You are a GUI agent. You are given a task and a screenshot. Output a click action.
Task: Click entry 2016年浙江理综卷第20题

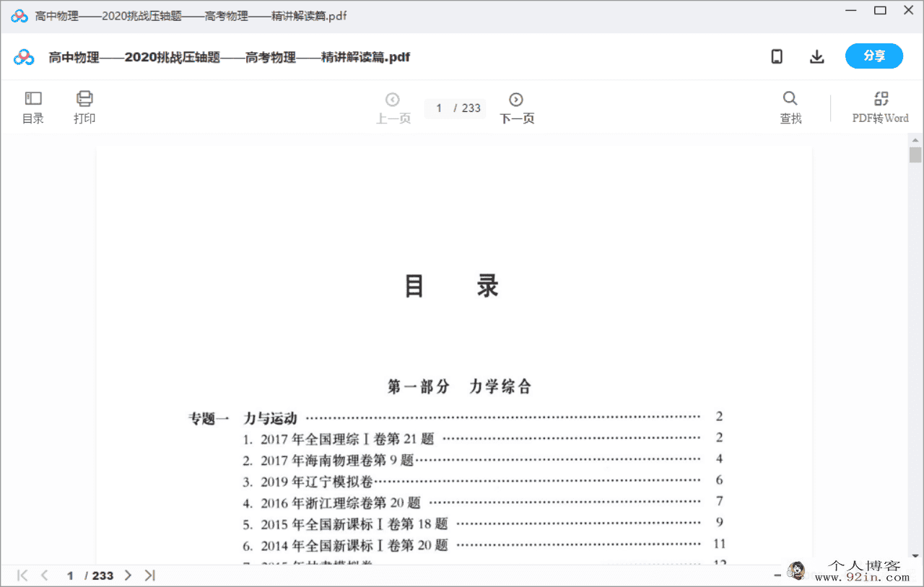(x=331, y=503)
